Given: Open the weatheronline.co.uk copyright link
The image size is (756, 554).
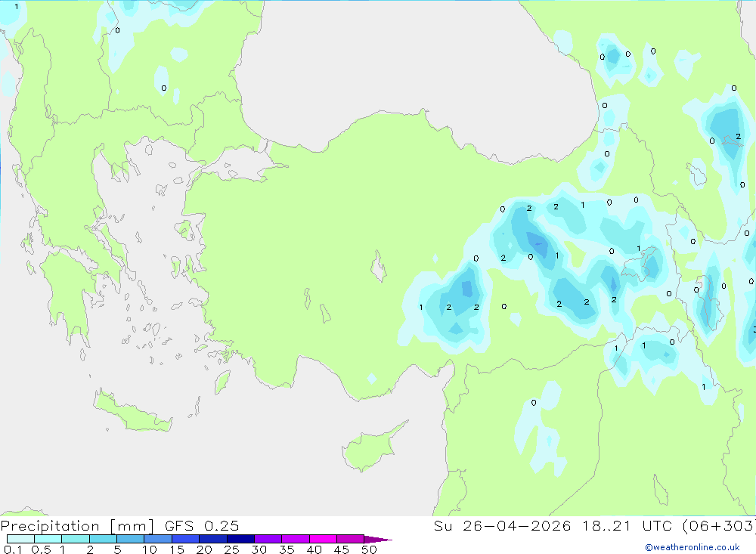Looking at the screenshot, I should click(x=692, y=547).
